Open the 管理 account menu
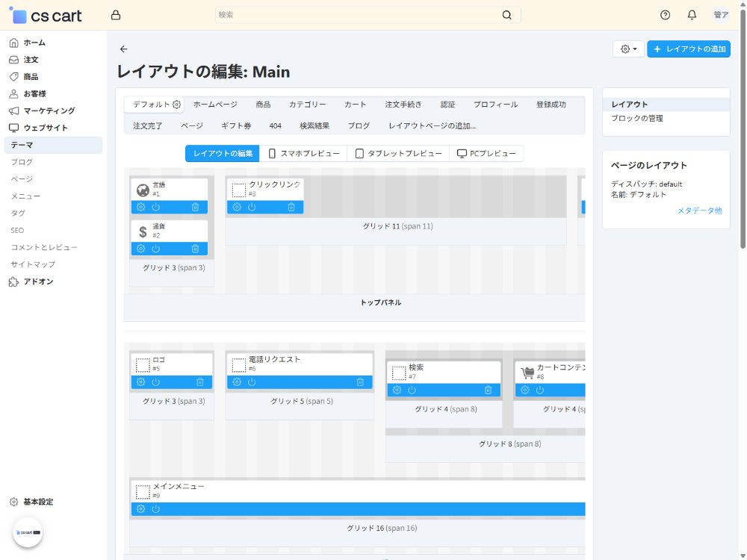 tap(719, 14)
